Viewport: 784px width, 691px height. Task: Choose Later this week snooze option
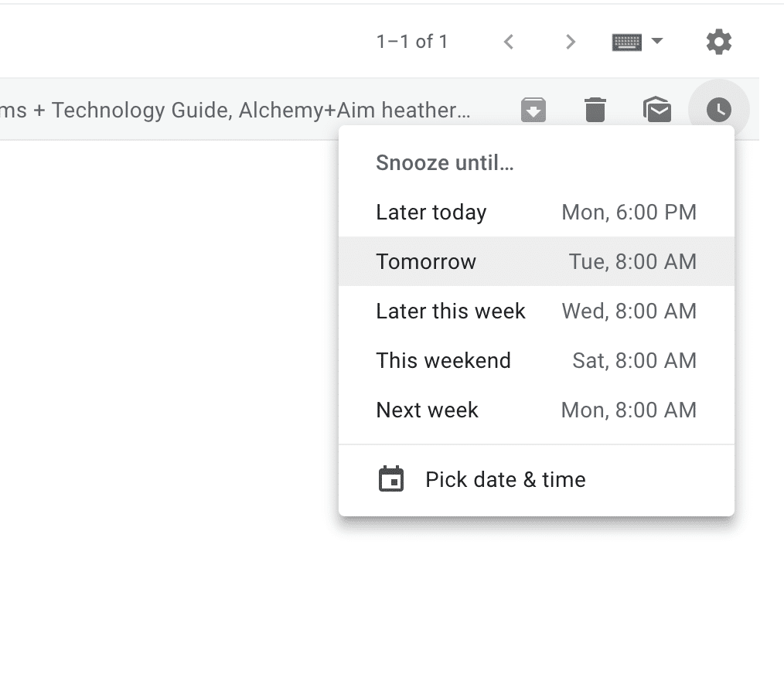coord(536,311)
